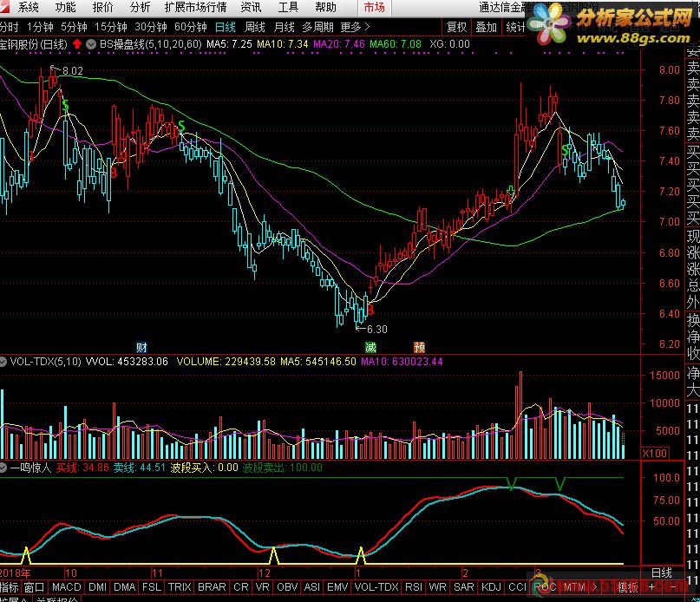Switch to the 市场 tab
This screenshot has height=602, width=700.
coord(374,8)
